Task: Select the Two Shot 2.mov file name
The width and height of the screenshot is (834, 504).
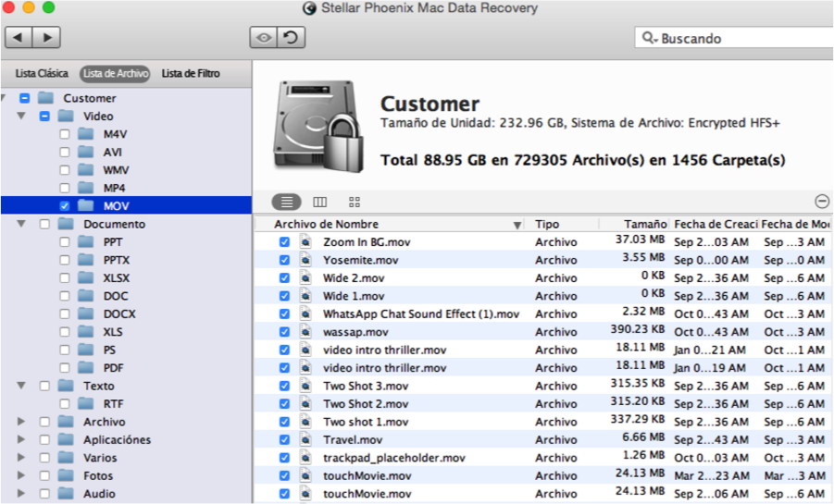Action: [366, 404]
